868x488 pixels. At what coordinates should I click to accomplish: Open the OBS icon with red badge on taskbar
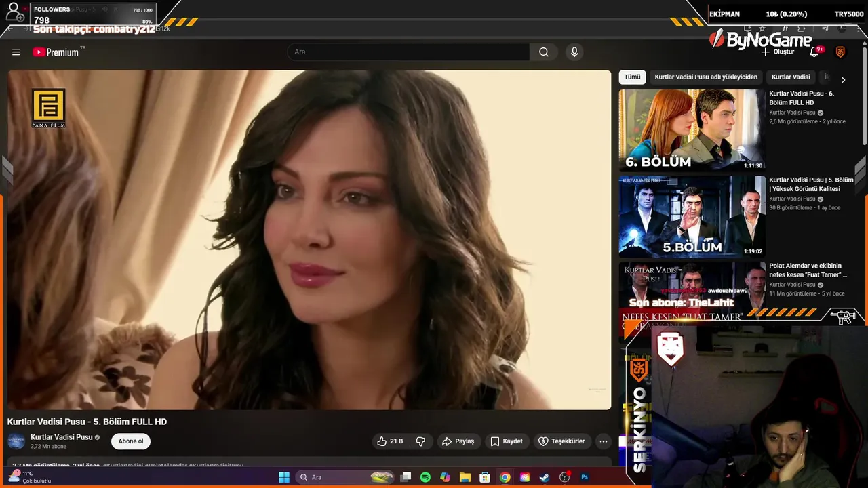click(x=564, y=477)
